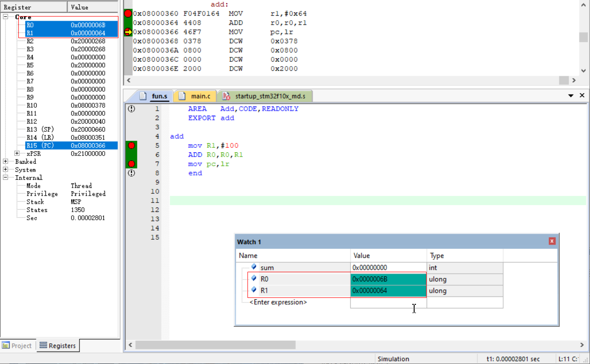Click the Simulation status bar entry
Viewport: 590px width, 364px height.
393,359
